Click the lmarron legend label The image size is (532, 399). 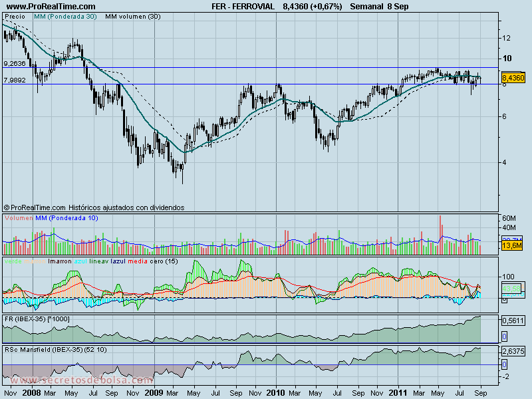point(60,261)
